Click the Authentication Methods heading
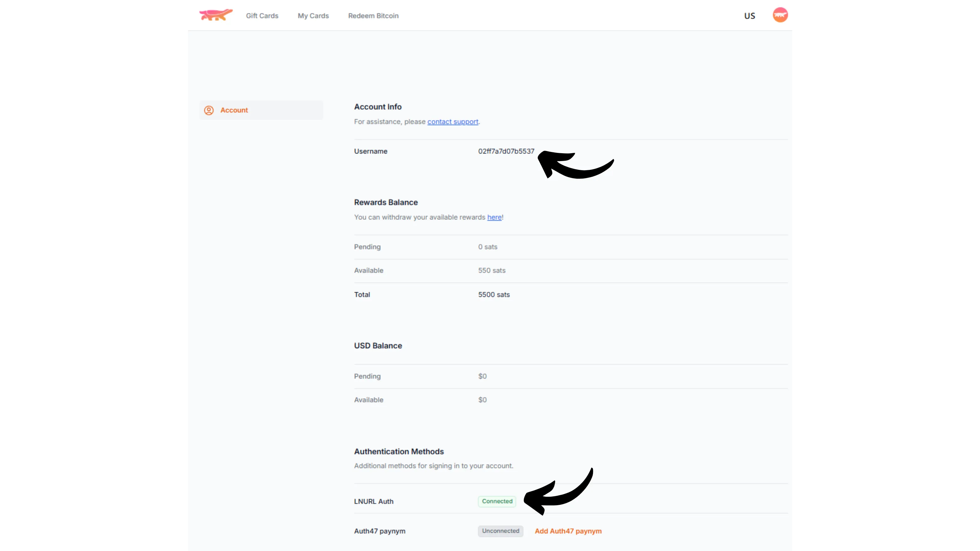This screenshot has height=551, width=980. click(x=399, y=451)
